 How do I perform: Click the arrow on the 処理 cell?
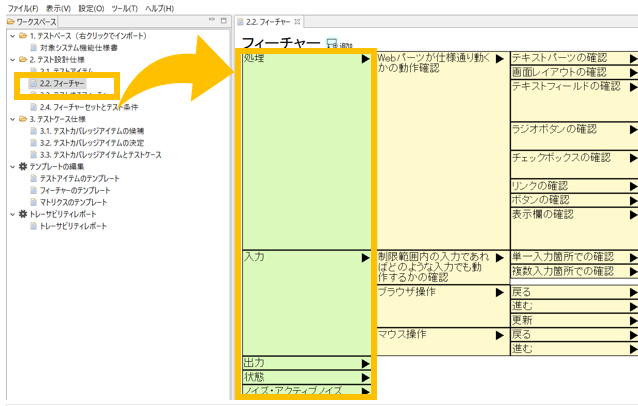365,59
